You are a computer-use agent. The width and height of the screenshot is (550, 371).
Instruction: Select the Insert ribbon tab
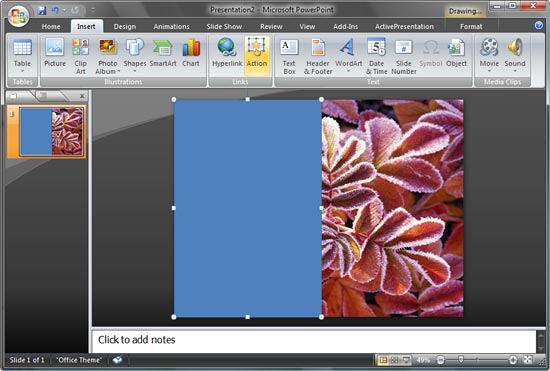pos(86,27)
